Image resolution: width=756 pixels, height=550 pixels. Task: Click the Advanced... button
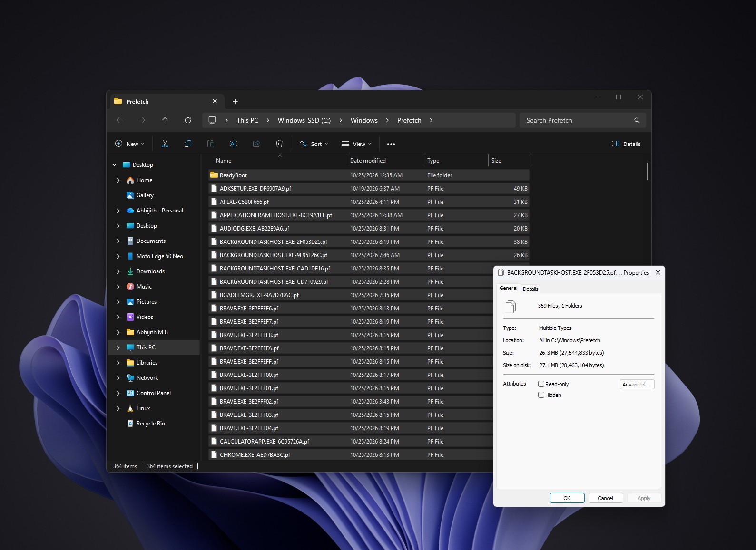[x=637, y=384]
